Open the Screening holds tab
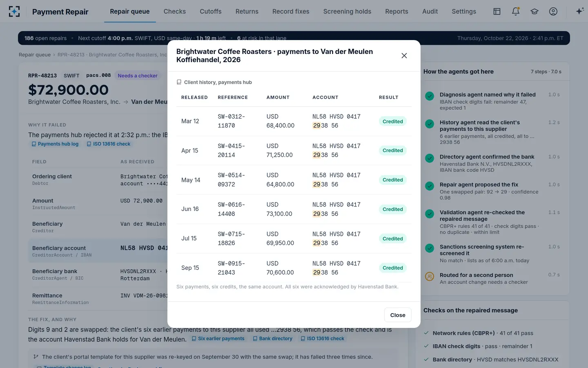The image size is (588, 368). pyautogui.click(x=347, y=11)
